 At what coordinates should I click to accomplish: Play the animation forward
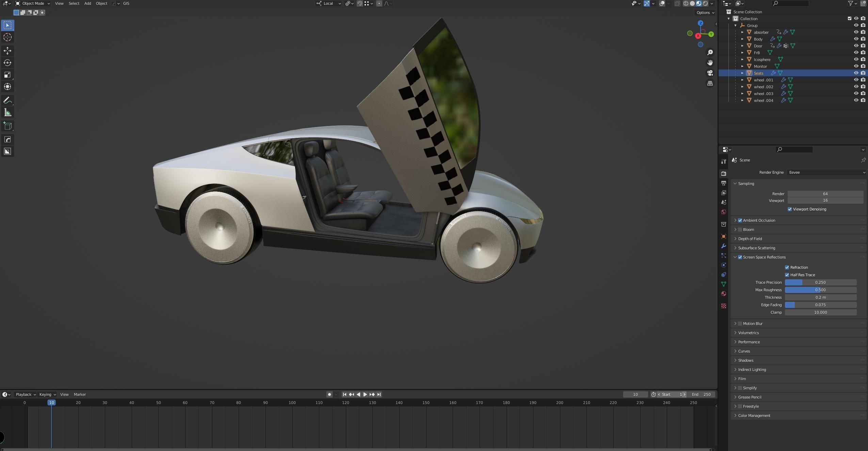click(365, 394)
